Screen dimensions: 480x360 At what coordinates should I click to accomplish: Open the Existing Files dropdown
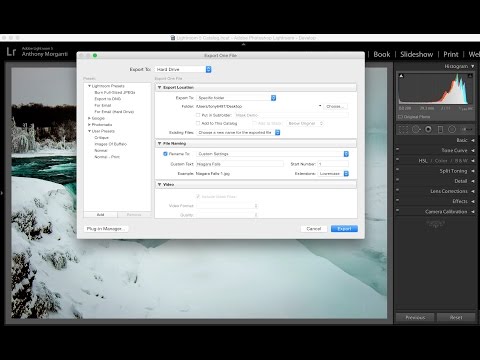point(238,132)
